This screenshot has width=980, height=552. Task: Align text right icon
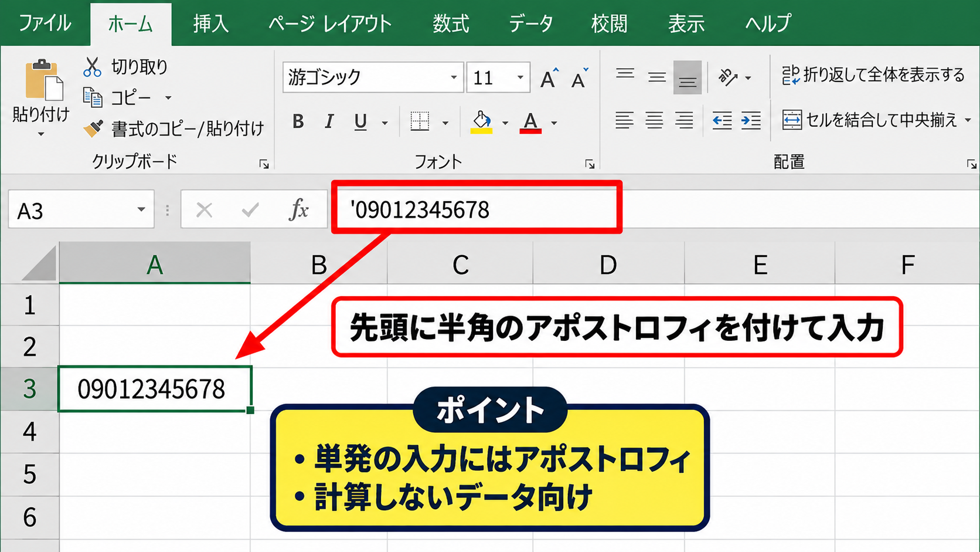coord(684,120)
